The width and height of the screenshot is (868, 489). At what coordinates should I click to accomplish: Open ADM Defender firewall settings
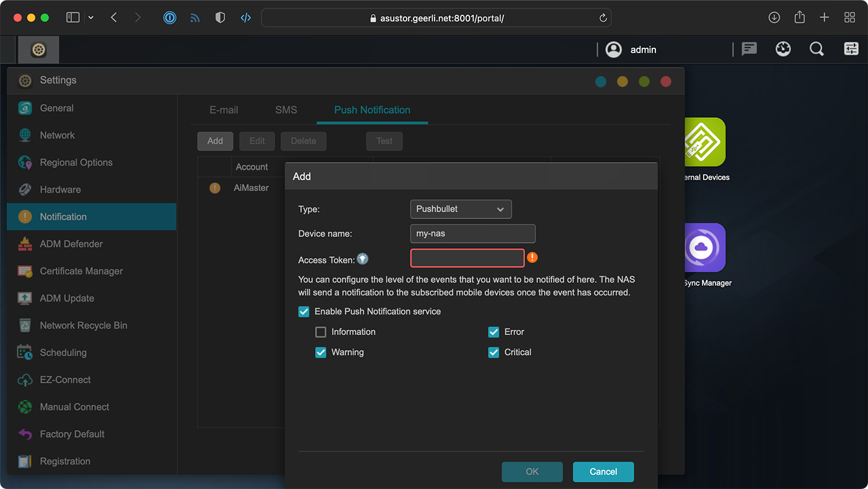point(91,244)
